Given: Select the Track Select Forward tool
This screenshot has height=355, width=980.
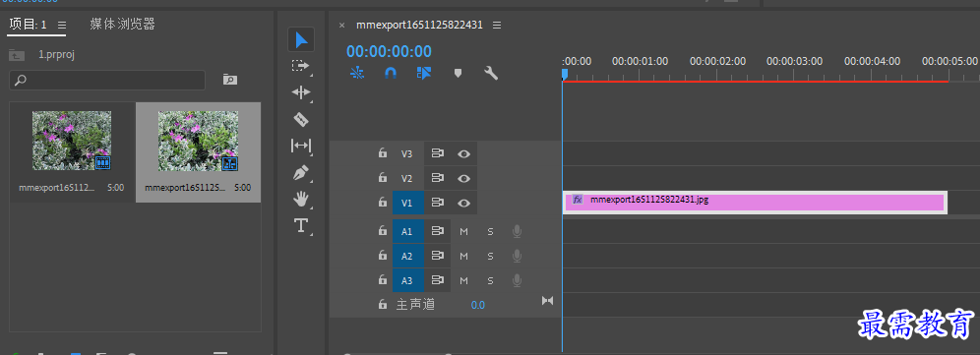Looking at the screenshot, I should coord(301,66).
